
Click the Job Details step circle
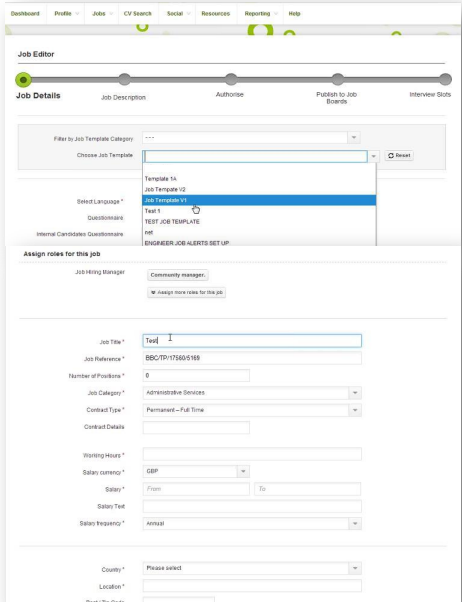[x=23, y=80]
